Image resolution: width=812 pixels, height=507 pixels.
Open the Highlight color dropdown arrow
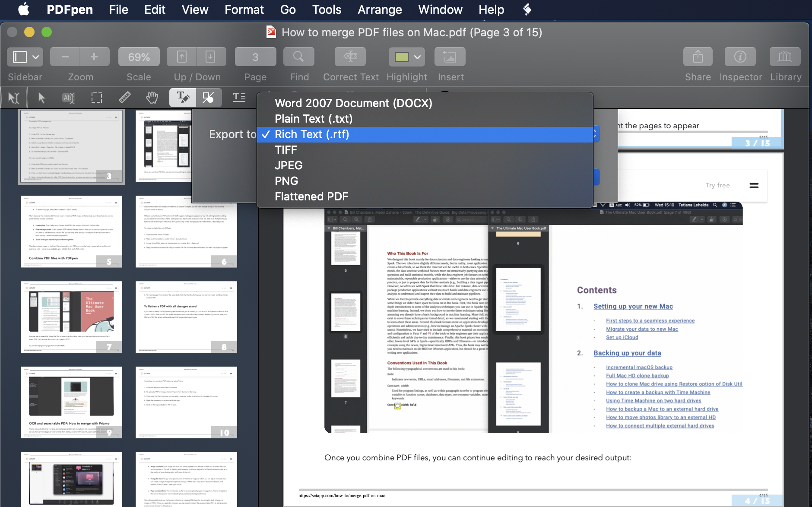pos(417,57)
